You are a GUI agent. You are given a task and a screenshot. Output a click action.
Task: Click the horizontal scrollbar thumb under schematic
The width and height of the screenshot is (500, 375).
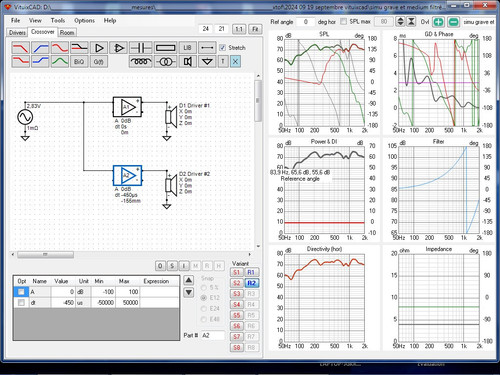pos(45,255)
